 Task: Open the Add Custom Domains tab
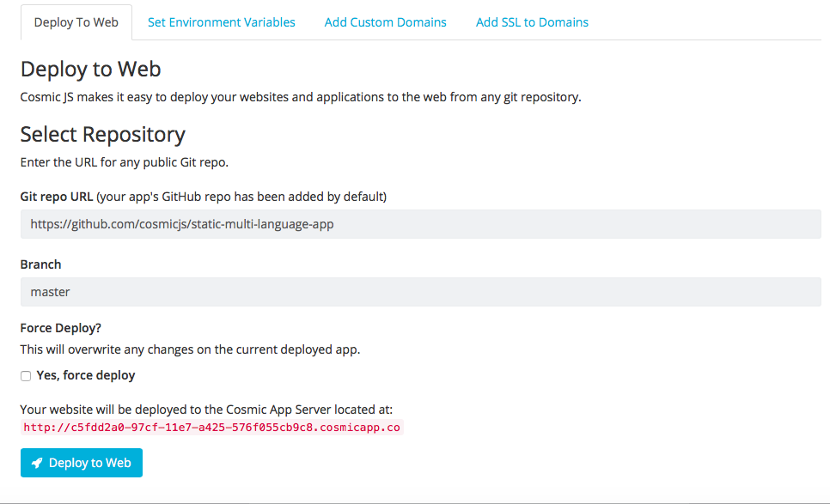(385, 22)
